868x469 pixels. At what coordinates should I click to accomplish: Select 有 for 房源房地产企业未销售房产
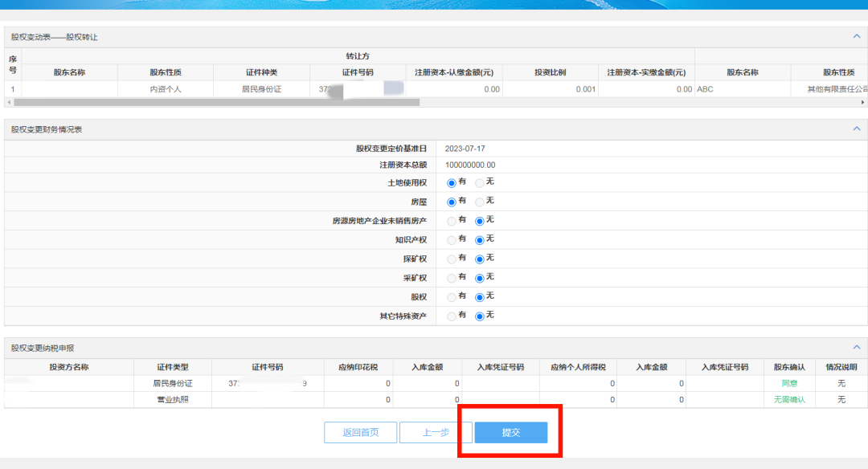(452, 221)
